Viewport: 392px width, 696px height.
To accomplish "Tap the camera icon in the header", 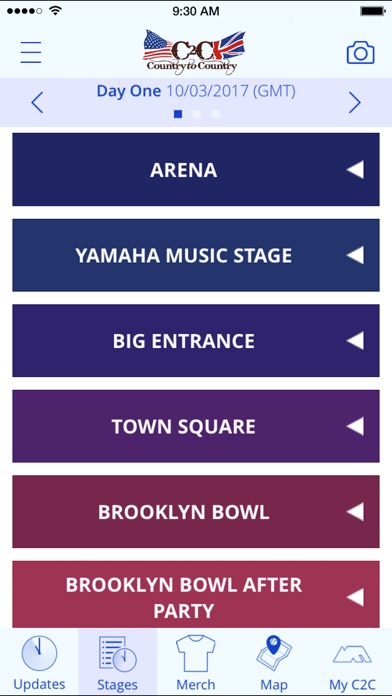I will click(x=360, y=53).
